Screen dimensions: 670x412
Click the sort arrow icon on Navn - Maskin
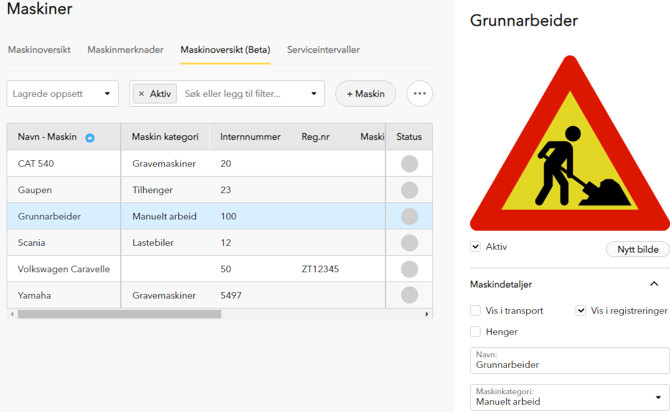89,138
